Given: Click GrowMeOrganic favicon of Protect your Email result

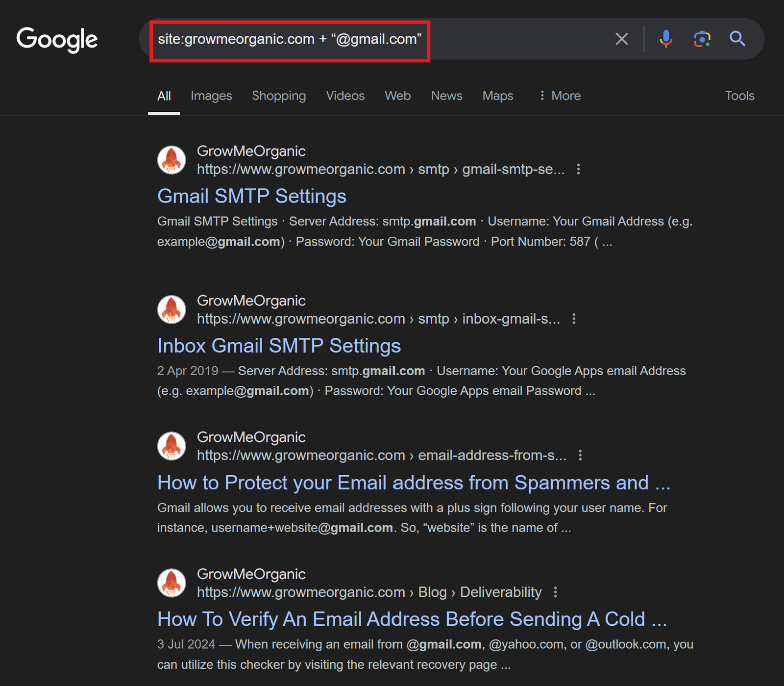Looking at the screenshot, I should pos(171,446).
